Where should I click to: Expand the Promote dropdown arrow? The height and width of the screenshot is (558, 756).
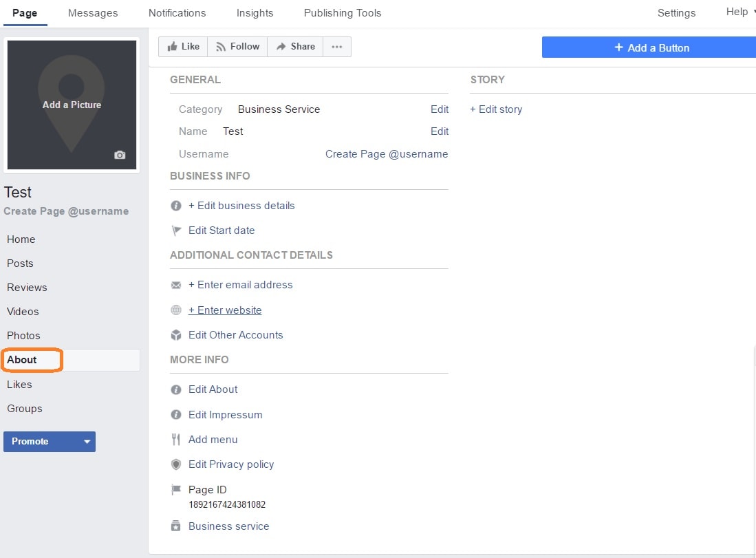click(87, 442)
